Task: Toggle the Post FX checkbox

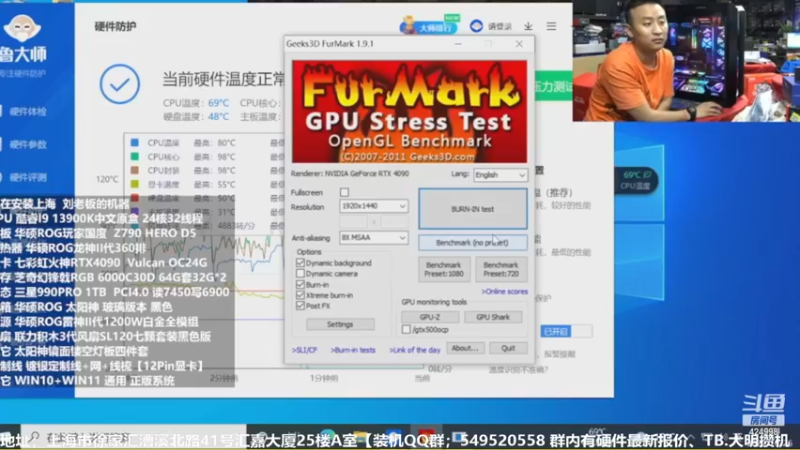Action: [300, 306]
